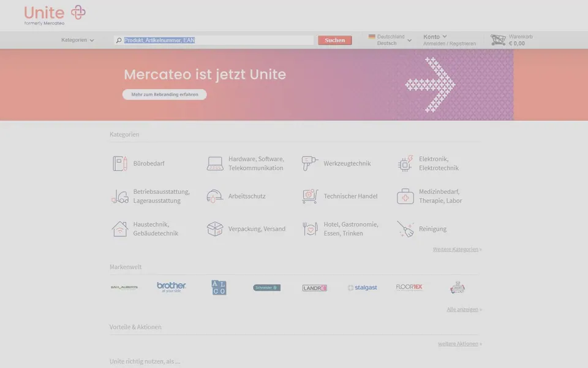Expand the Deutschland Deutsch language selector

(390, 40)
